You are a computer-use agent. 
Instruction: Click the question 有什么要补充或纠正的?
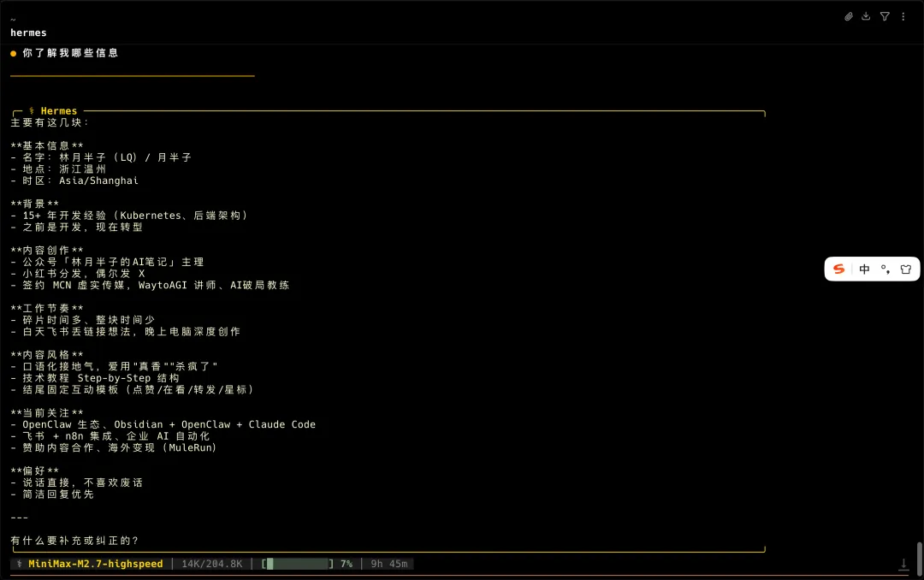(x=74, y=541)
